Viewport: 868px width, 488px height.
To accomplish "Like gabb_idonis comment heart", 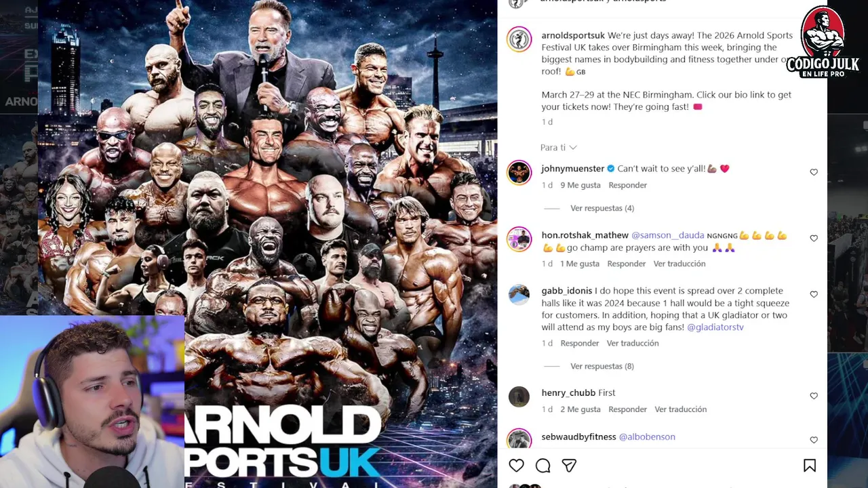I will pyautogui.click(x=814, y=294).
